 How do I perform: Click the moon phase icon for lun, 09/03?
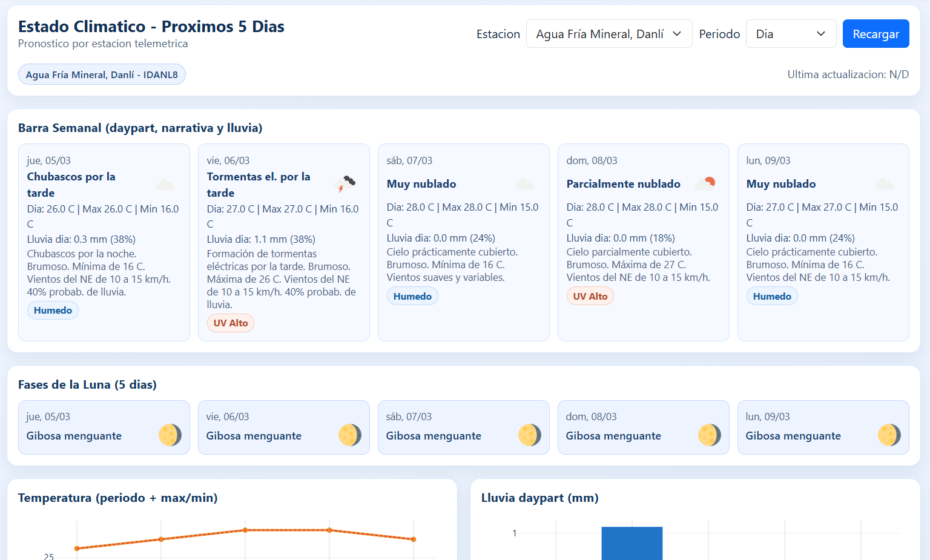pos(889,435)
